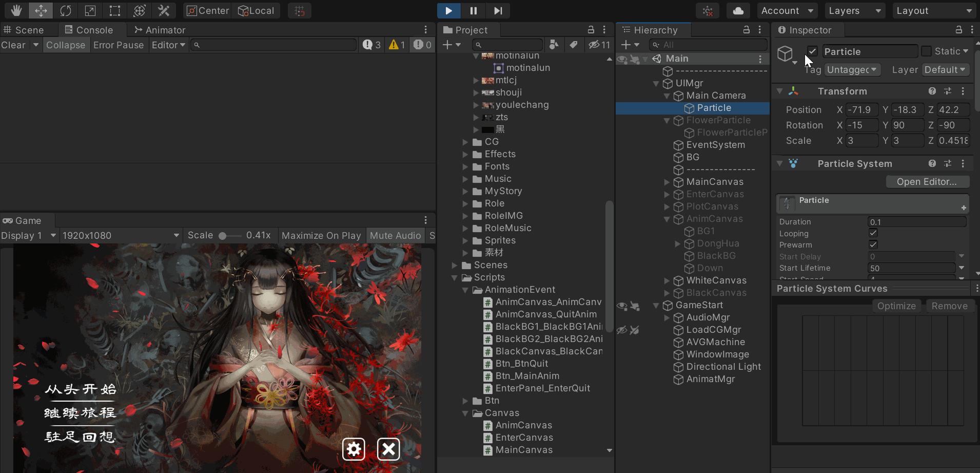Open the 1920x1080 resolution dropdown

click(x=120, y=235)
